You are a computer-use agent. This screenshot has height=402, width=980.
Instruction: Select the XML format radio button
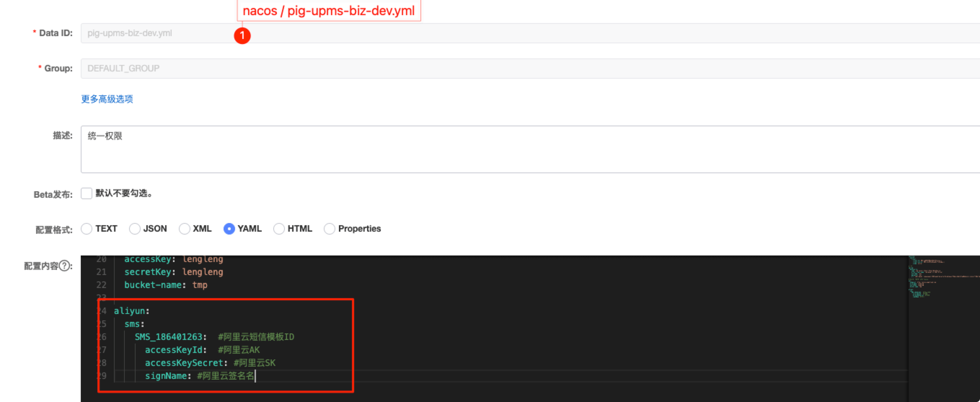[x=184, y=229]
